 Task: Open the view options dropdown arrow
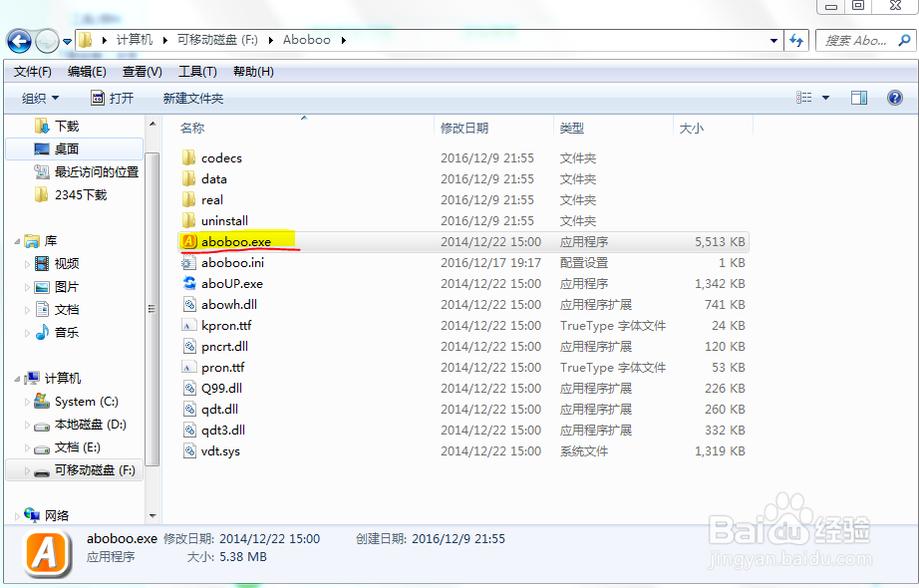coord(826,98)
